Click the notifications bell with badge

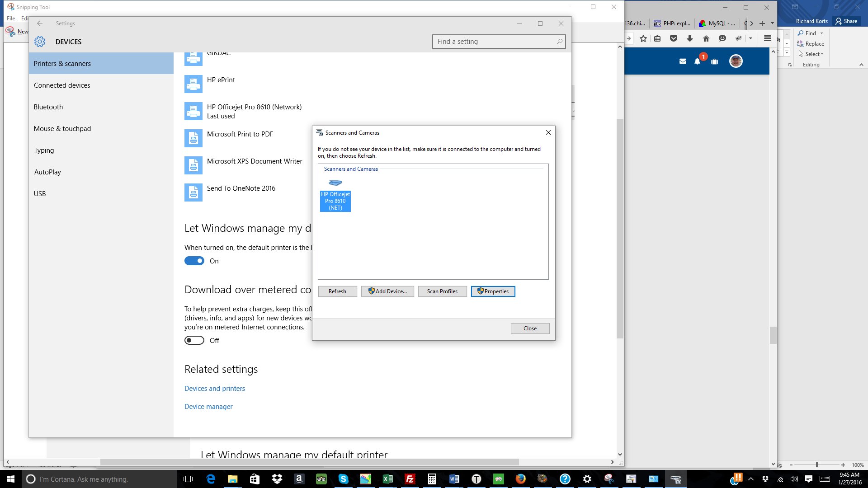coord(698,61)
